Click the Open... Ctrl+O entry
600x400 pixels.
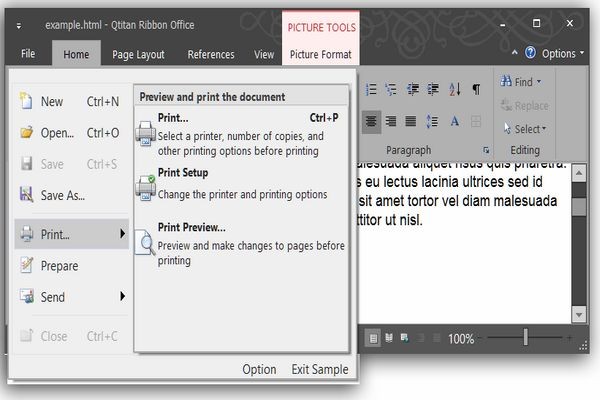[x=72, y=133]
